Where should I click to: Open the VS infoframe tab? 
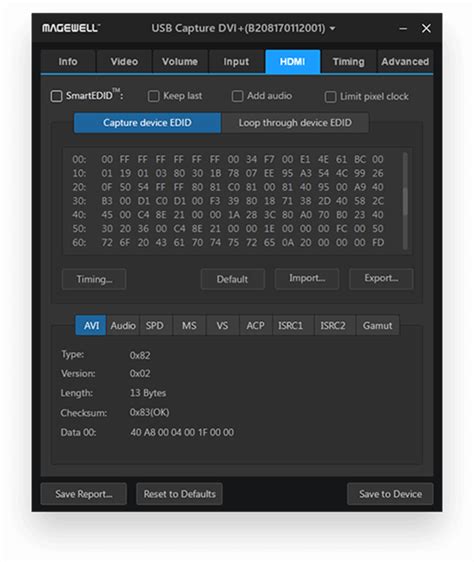click(x=222, y=325)
